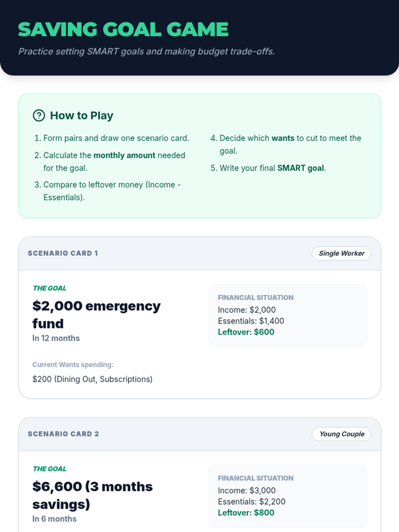Click Leftover: $800 in card 2
The image size is (399, 532).
tap(246, 512)
